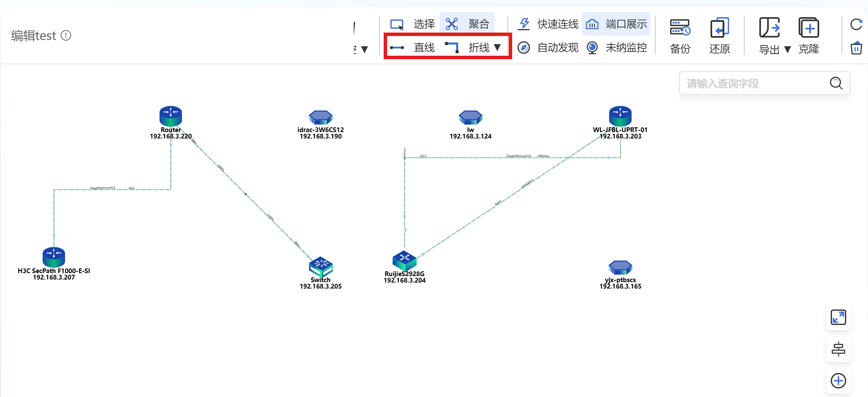Click the 克隆 clone button
868x397 pixels.
coord(808,36)
